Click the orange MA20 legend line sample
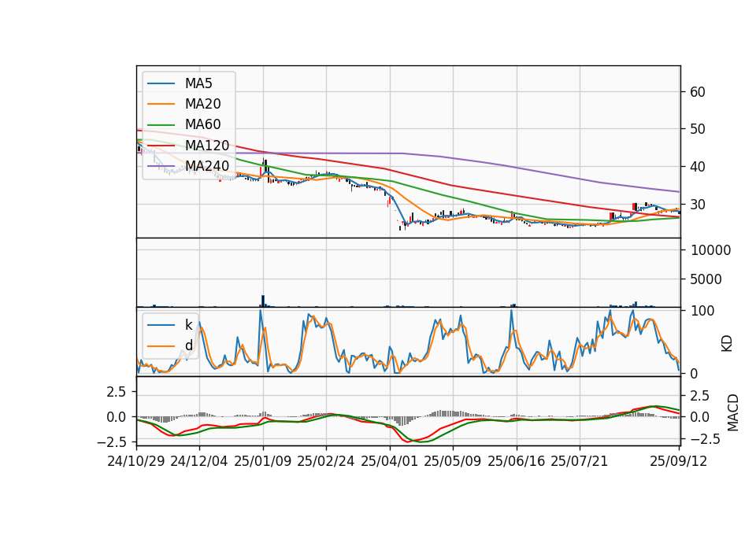This screenshot has height=543, width=756. pos(161,104)
